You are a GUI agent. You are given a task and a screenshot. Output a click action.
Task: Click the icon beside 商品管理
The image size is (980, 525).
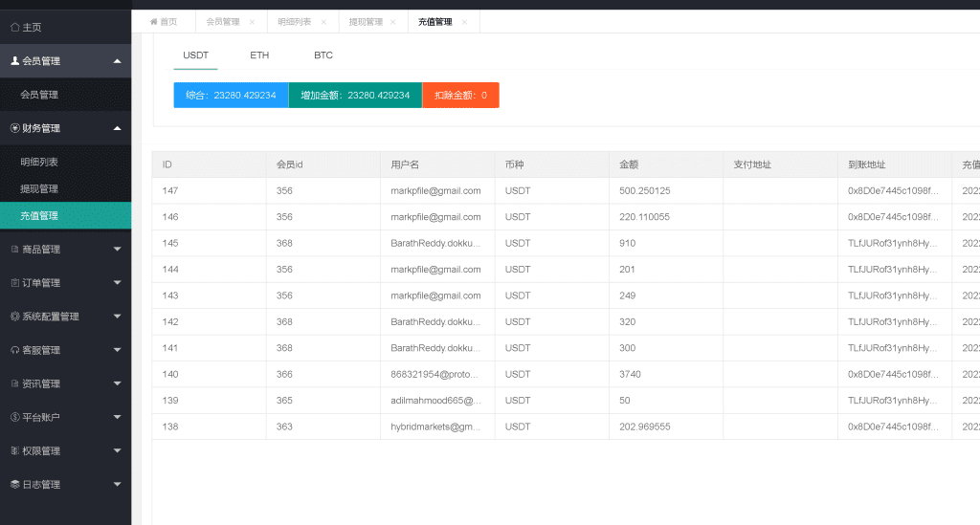(x=14, y=250)
